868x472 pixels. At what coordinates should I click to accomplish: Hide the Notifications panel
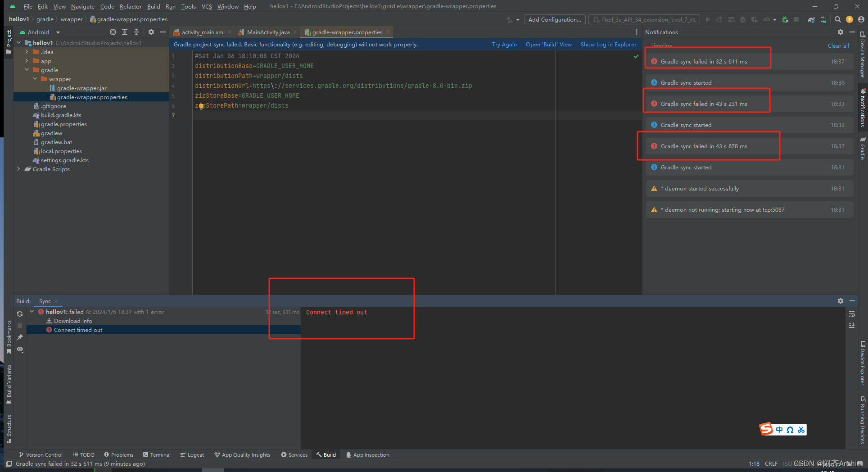point(852,32)
